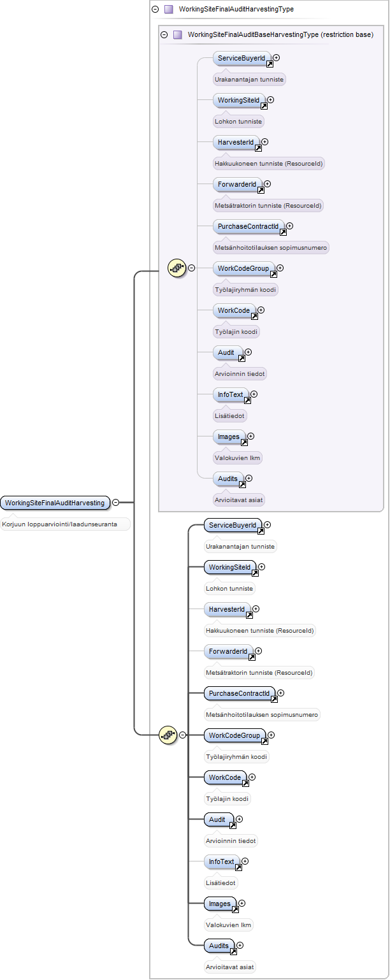Select HarvesterId element in the restriction base
This screenshot has width=390, height=980.
[236, 142]
